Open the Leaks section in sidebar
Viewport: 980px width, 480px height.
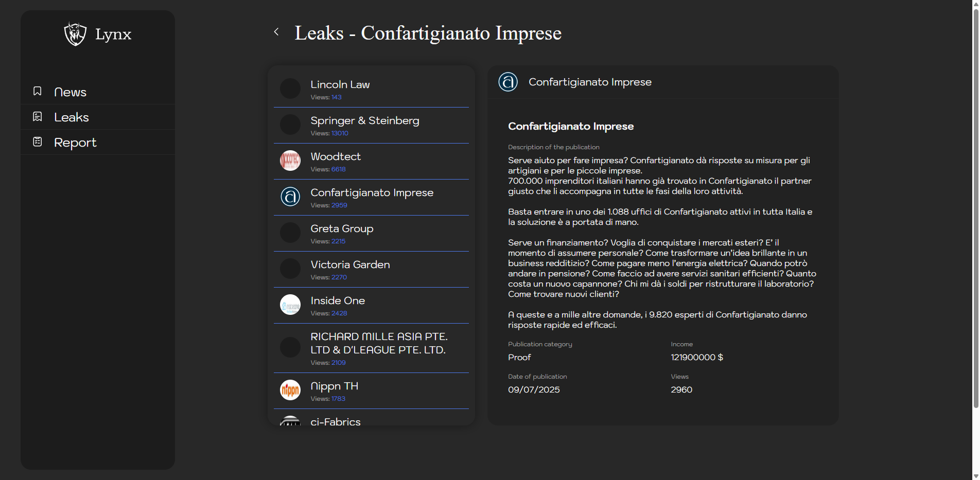[x=72, y=117]
